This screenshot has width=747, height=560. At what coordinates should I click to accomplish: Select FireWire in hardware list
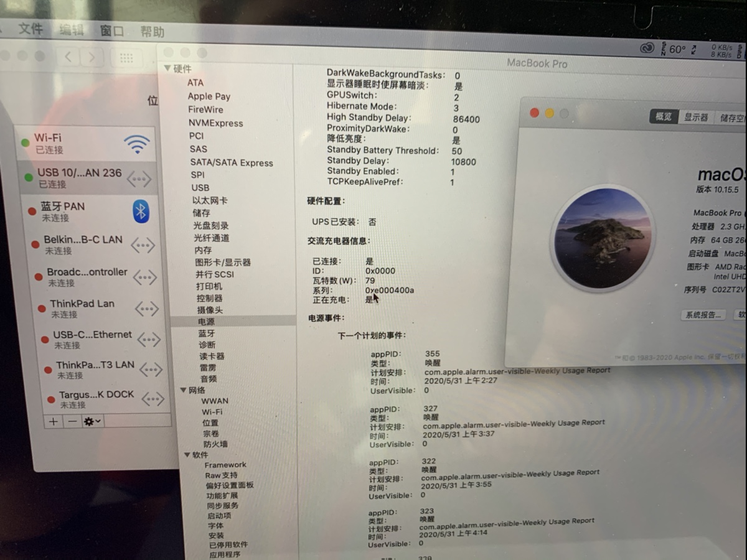pos(205,110)
